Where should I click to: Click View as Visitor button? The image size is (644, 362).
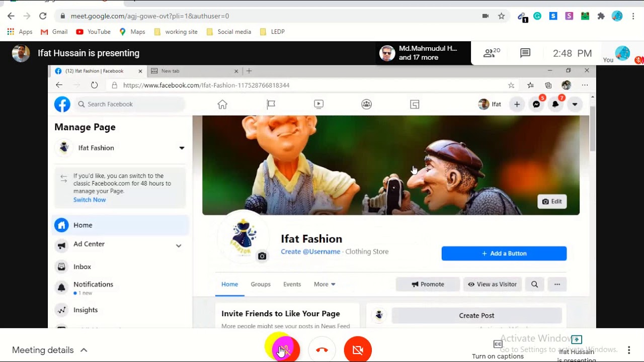point(493,284)
